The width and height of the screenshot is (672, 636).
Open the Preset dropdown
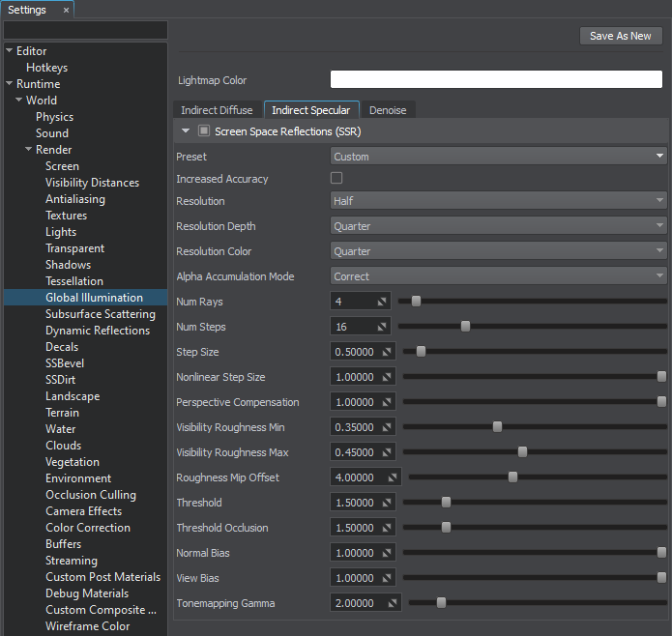498,157
